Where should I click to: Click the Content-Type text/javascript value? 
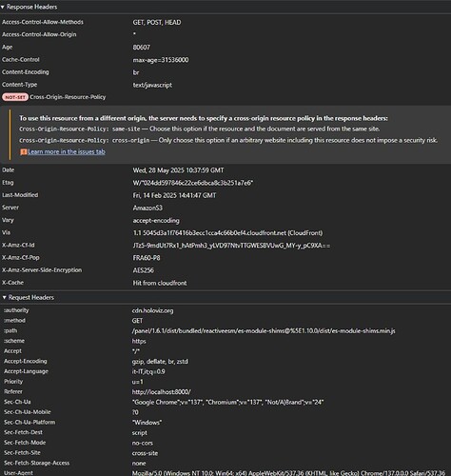tap(152, 85)
